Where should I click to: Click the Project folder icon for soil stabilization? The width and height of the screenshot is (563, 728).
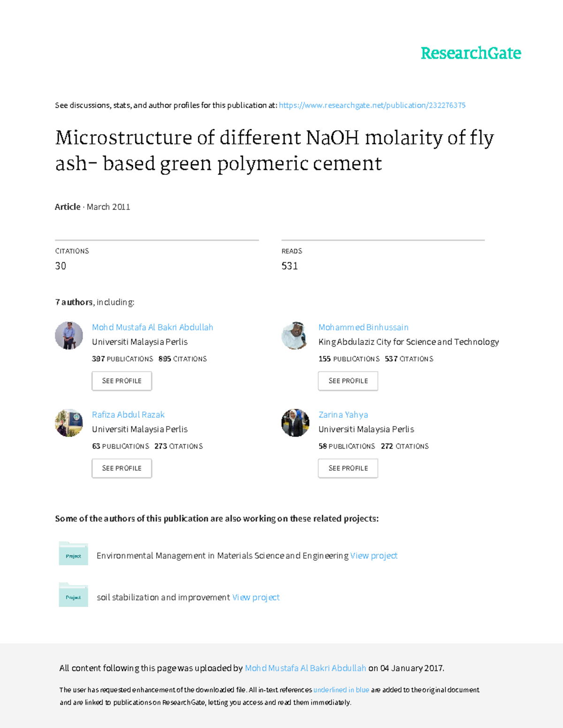coord(73,595)
